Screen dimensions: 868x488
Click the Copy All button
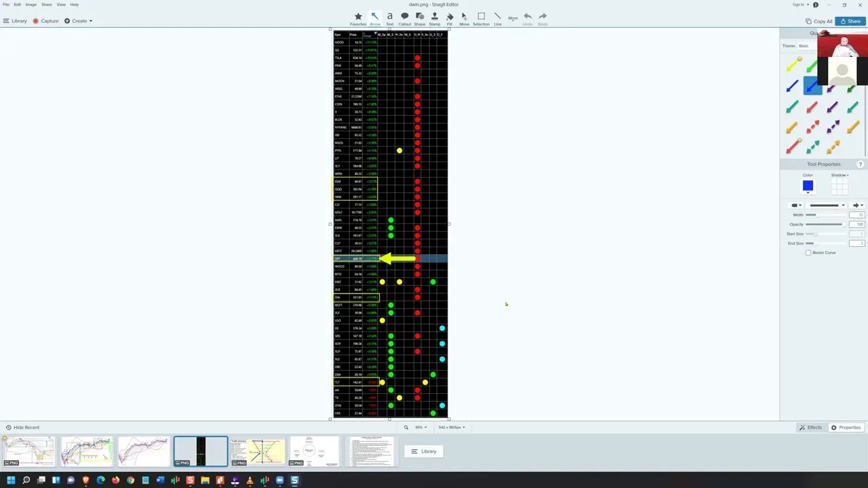point(818,21)
